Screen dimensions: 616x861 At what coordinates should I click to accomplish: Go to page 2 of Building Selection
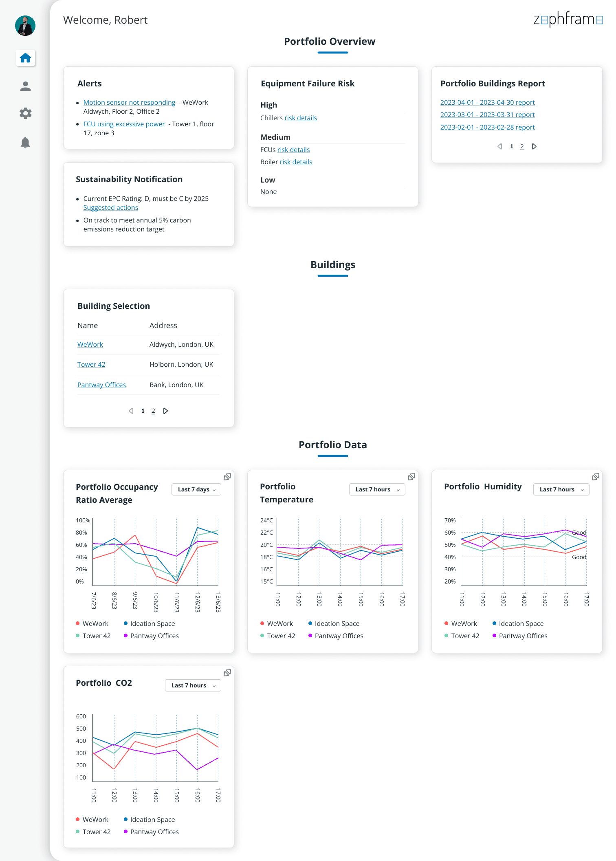click(153, 411)
